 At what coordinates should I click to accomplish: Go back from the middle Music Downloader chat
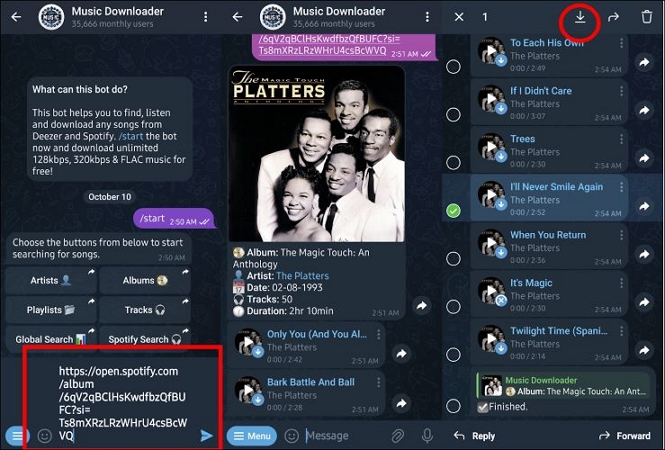click(x=238, y=17)
